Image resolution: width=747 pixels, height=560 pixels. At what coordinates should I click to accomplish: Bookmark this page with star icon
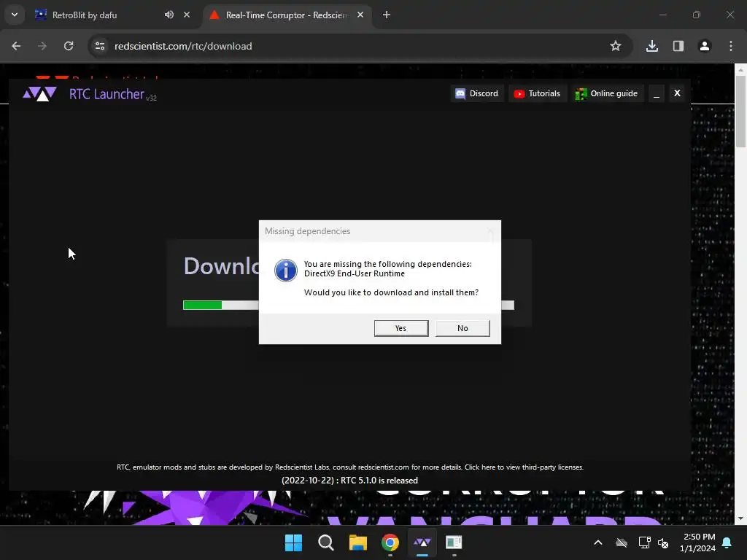616,46
